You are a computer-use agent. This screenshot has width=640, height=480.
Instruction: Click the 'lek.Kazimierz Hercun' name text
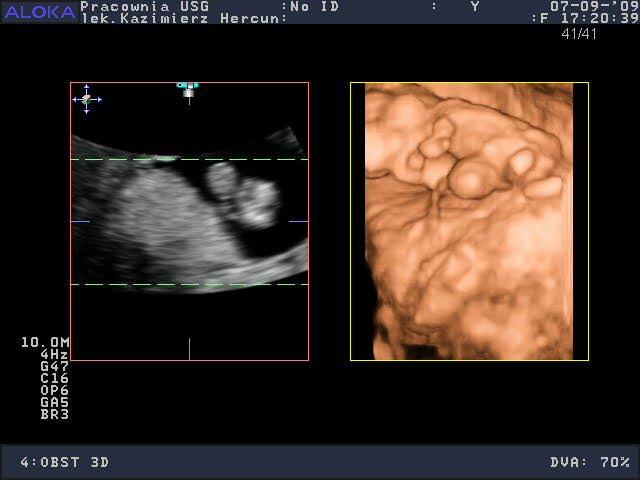(180, 18)
